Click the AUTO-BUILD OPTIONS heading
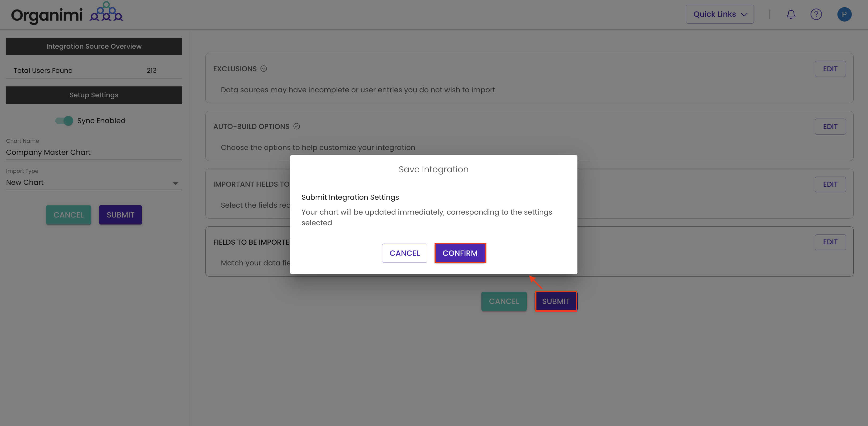 251,127
